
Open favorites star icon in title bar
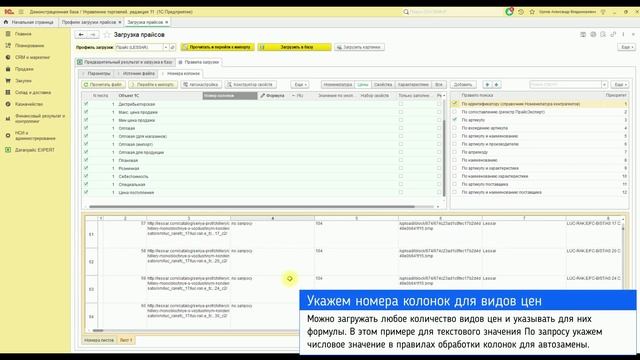(x=532, y=12)
